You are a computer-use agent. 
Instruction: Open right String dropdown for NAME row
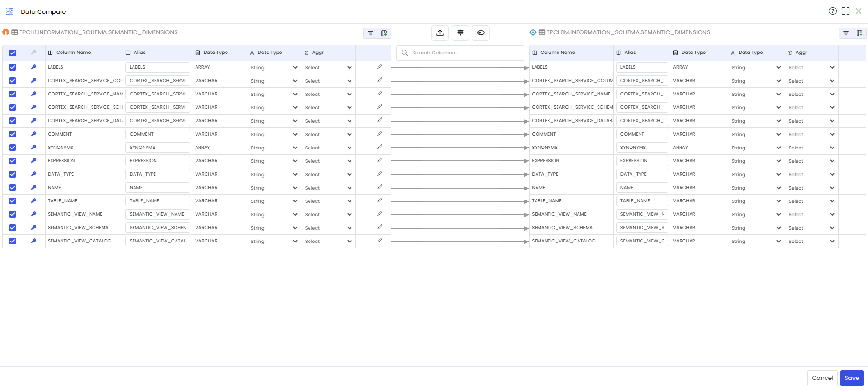(756, 188)
